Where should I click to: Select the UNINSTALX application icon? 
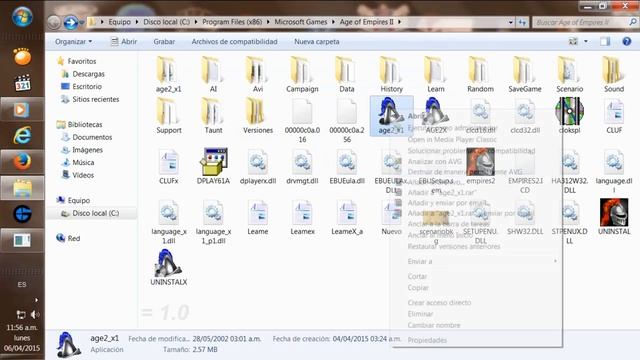(x=169, y=268)
